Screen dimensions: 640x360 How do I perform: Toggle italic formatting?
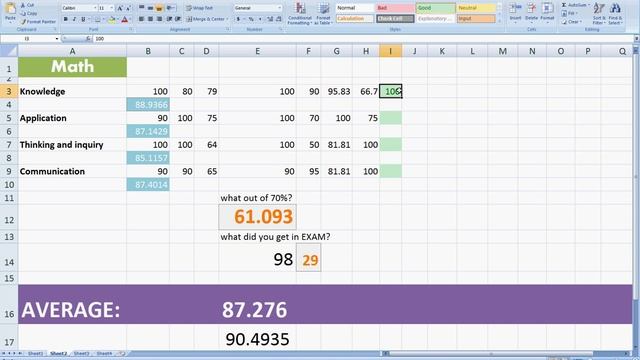click(74, 19)
